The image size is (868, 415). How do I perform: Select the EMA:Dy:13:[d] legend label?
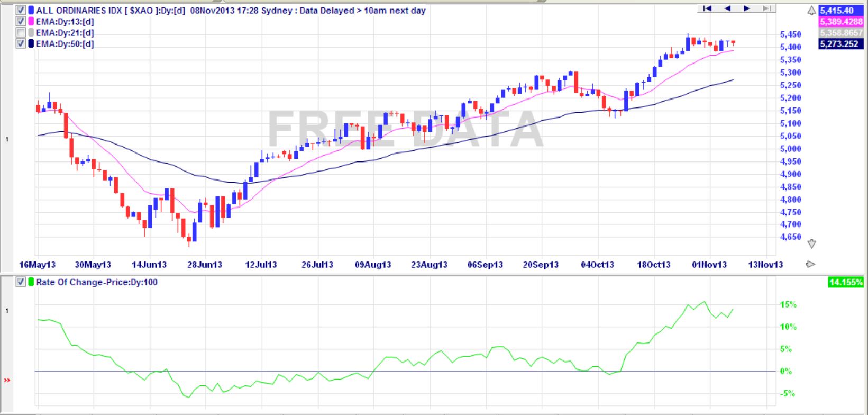click(65, 22)
